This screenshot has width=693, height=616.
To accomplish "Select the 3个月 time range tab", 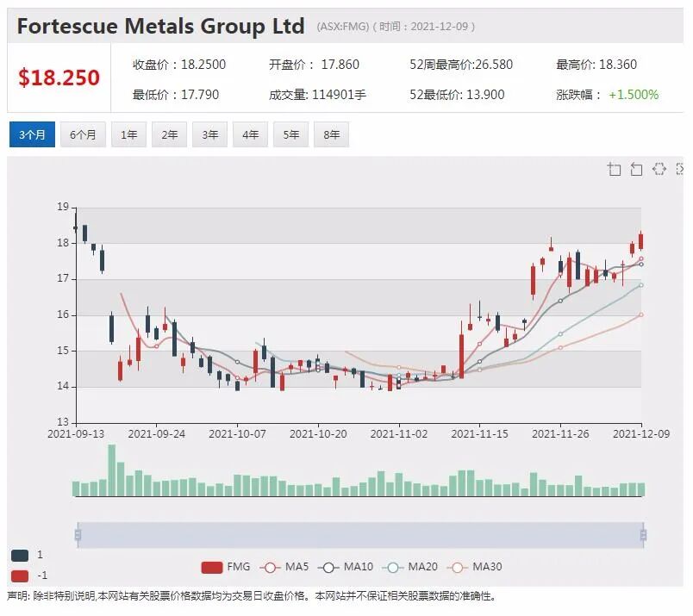I will (x=32, y=134).
